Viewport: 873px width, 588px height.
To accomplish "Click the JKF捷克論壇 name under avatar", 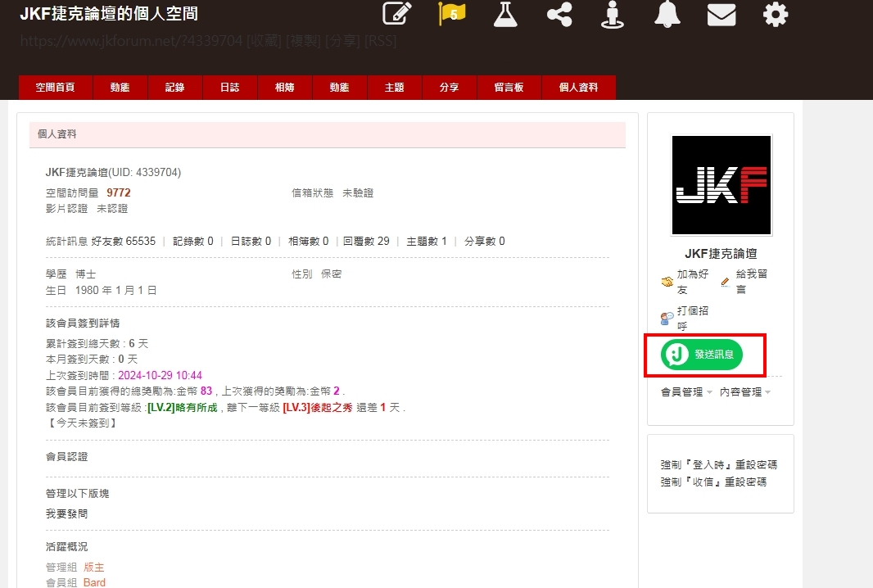I will pyautogui.click(x=721, y=254).
